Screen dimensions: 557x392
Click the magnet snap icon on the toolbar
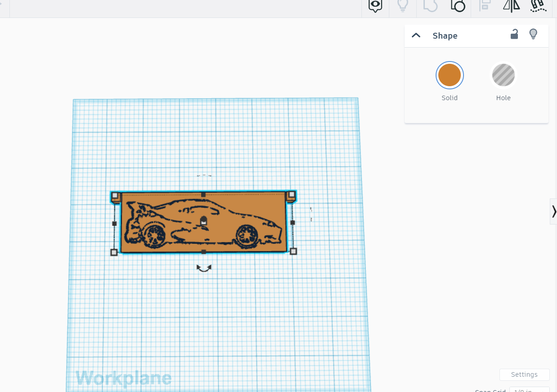tap(538, 5)
